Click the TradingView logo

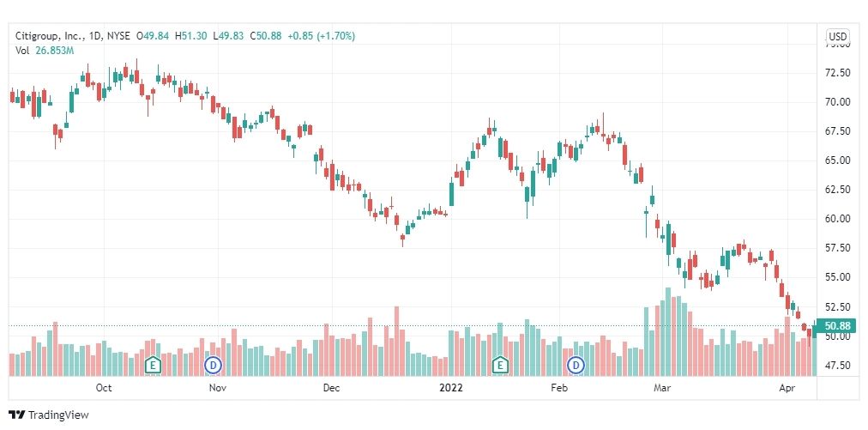click(x=49, y=415)
